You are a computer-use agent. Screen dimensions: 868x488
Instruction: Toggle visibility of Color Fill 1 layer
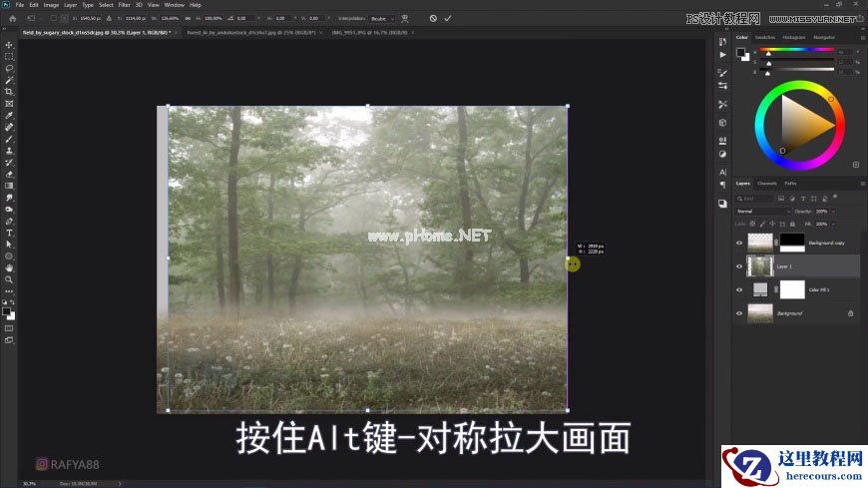[x=739, y=289]
